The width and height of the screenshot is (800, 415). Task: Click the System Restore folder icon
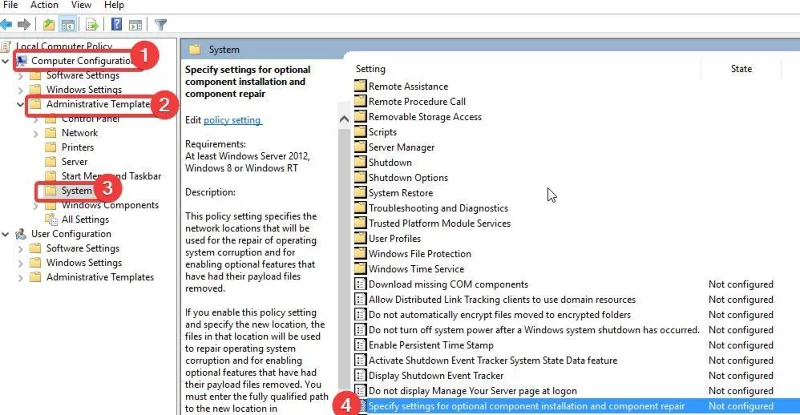360,192
